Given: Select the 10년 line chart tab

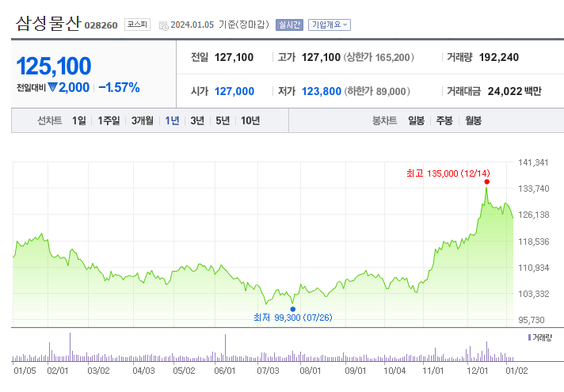Looking at the screenshot, I should click(x=250, y=120).
